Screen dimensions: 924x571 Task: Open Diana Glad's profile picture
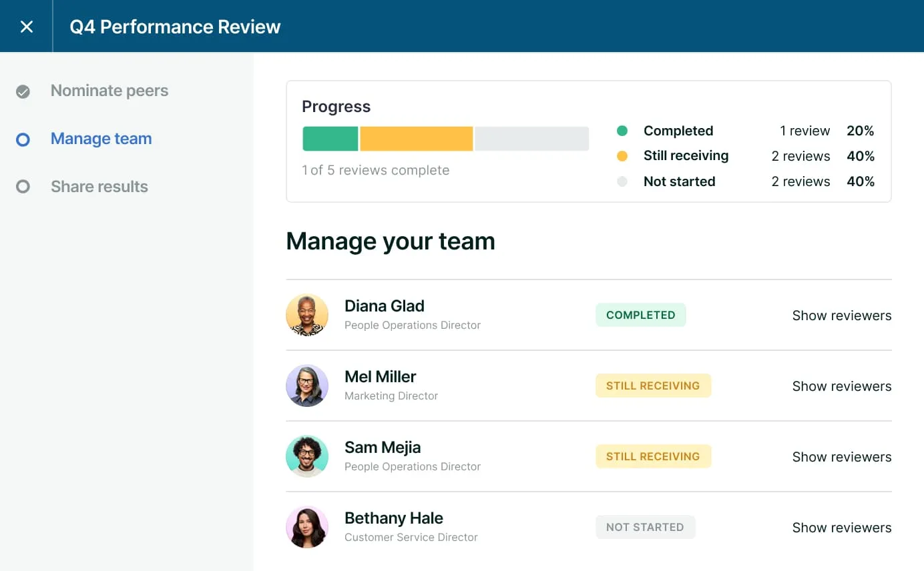[x=307, y=314]
